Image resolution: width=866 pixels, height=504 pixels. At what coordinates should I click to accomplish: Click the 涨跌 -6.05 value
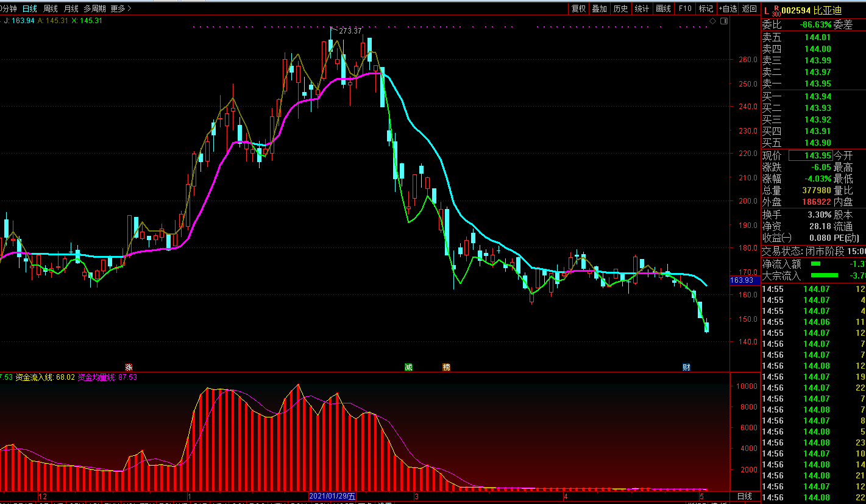click(x=821, y=167)
